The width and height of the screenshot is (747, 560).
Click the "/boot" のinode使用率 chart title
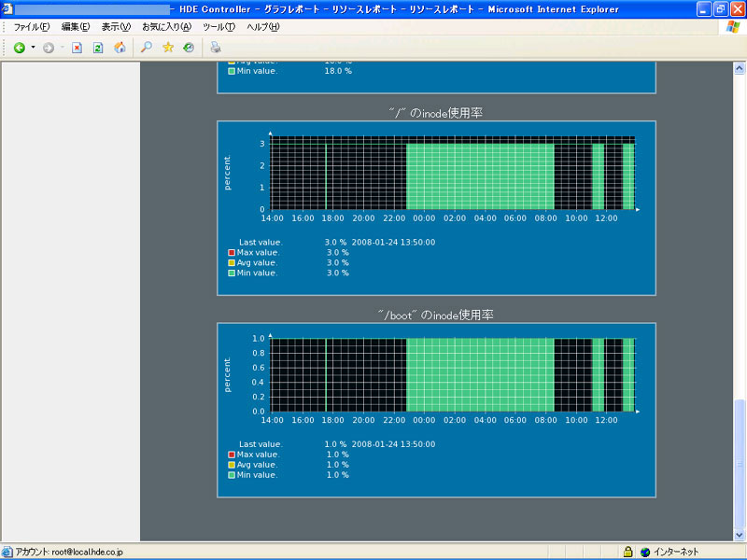click(x=436, y=315)
